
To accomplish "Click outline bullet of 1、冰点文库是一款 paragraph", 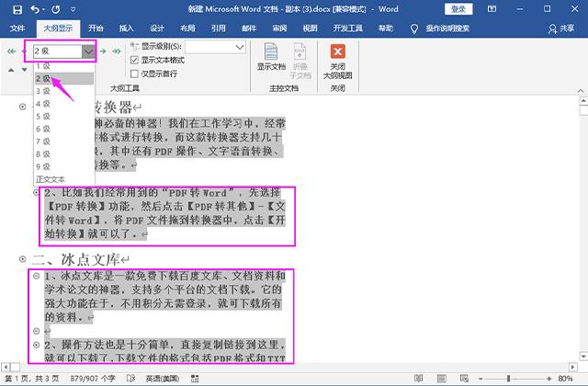I will (x=37, y=276).
